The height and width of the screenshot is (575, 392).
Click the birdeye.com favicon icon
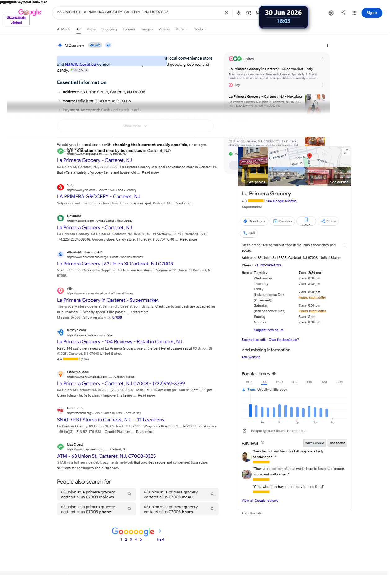click(x=60, y=332)
